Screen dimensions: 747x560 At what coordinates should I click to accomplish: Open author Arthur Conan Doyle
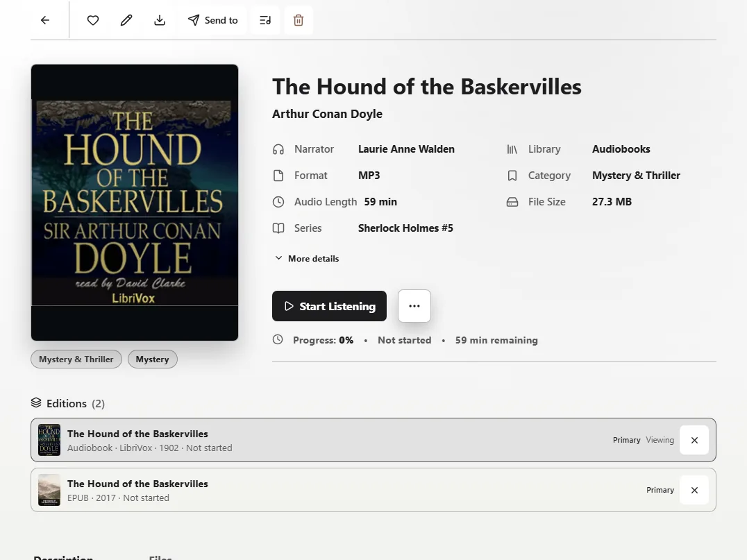[327, 114]
